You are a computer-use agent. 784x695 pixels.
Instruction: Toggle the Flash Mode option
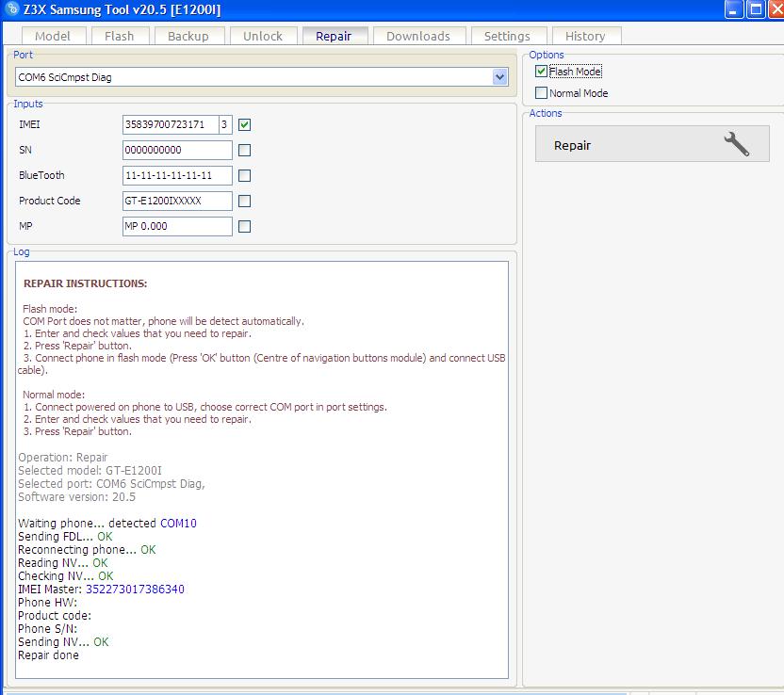click(x=541, y=72)
